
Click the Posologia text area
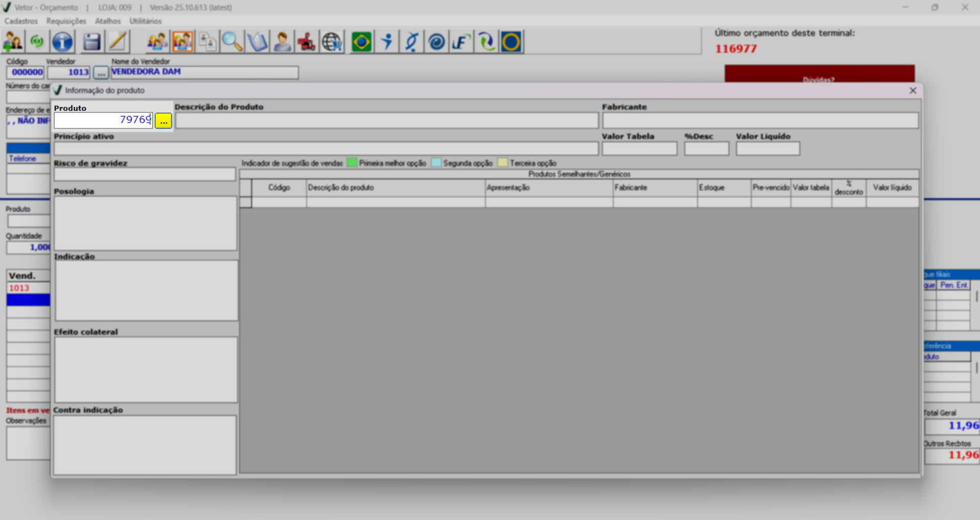(145, 223)
